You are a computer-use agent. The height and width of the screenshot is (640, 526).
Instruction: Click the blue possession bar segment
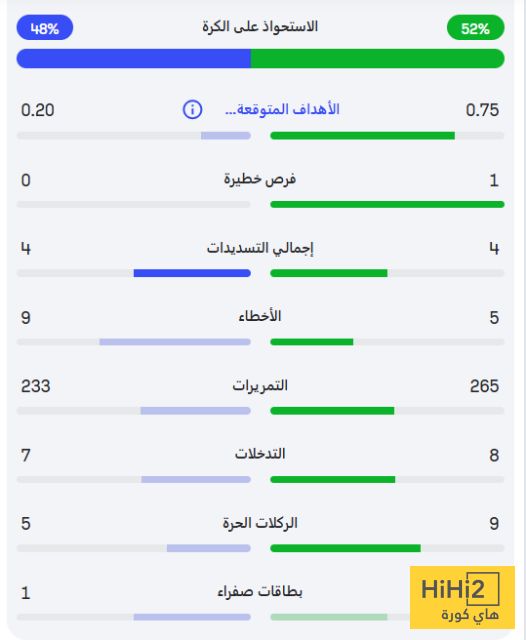click(x=133, y=58)
